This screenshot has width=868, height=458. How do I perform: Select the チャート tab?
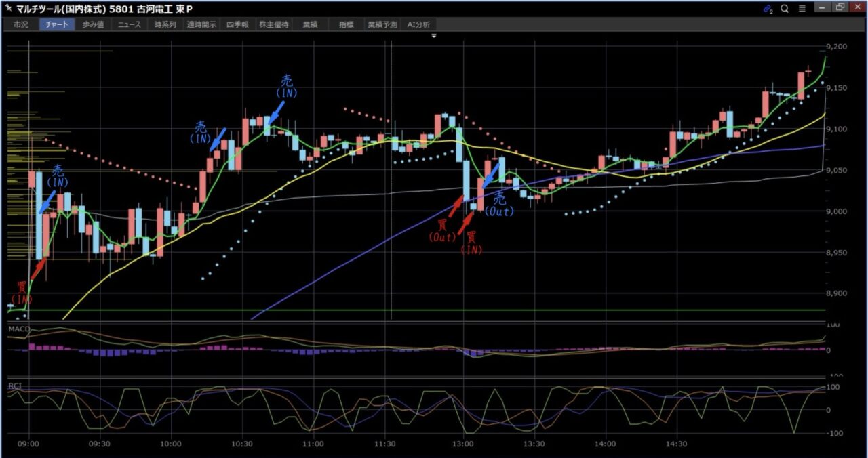click(x=57, y=24)
